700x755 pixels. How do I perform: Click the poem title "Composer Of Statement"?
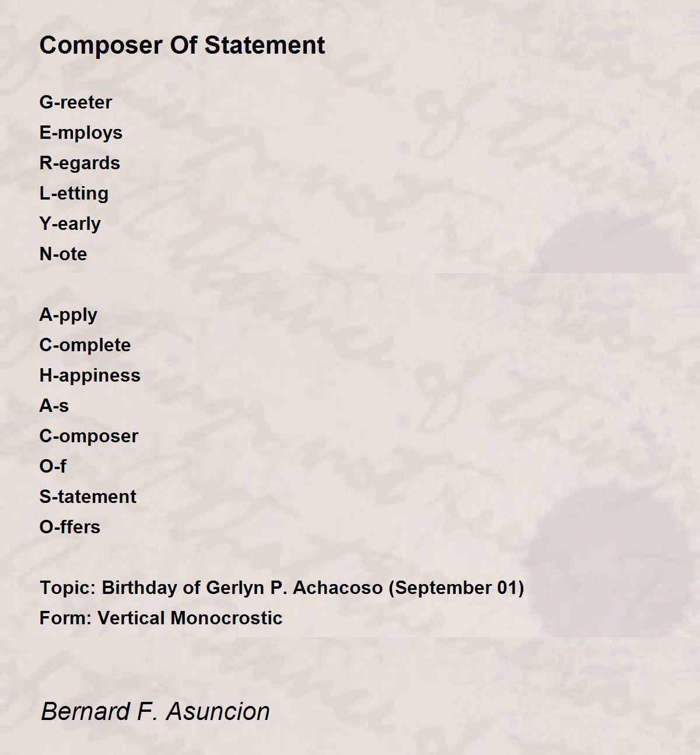[182, 46]
